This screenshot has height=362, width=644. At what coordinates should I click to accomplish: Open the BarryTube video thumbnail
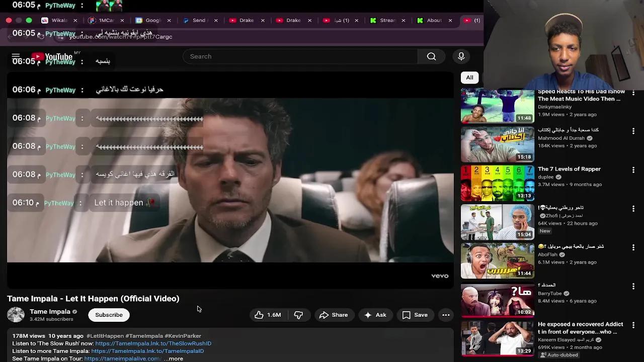[x=498, y=299]
